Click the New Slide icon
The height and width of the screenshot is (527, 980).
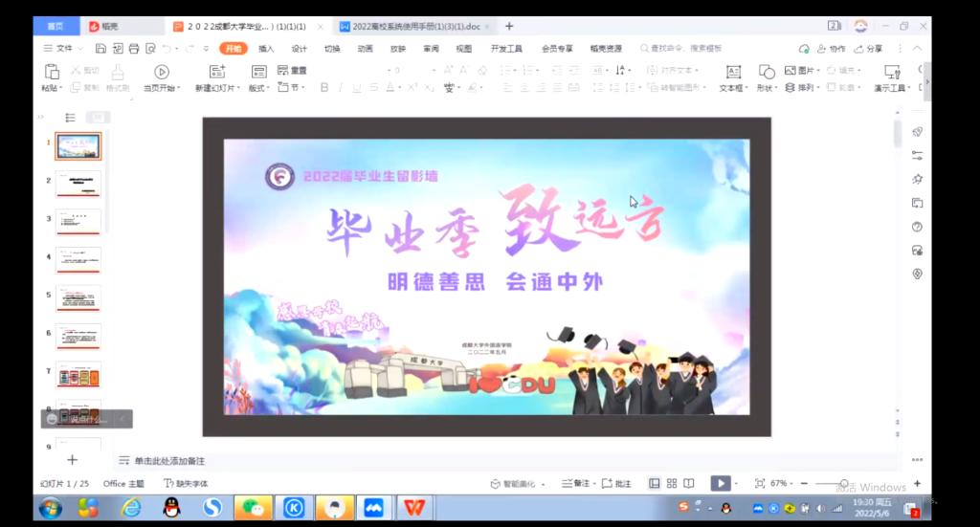[217, 72]
